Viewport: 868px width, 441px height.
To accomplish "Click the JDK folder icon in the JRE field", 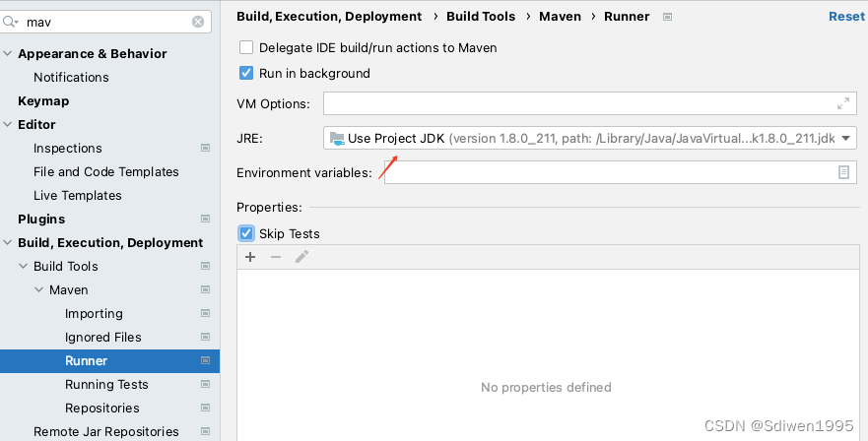I will [x=337, y=139].
